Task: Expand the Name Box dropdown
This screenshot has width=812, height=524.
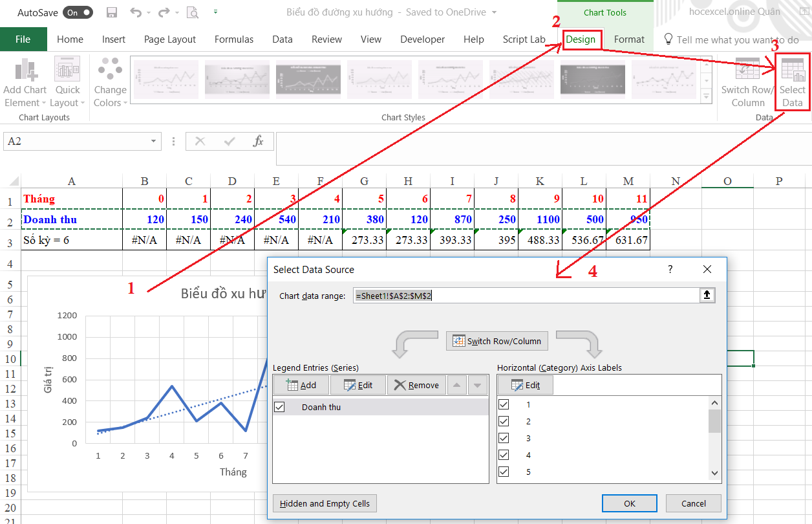Action: [x=154, y=141]
